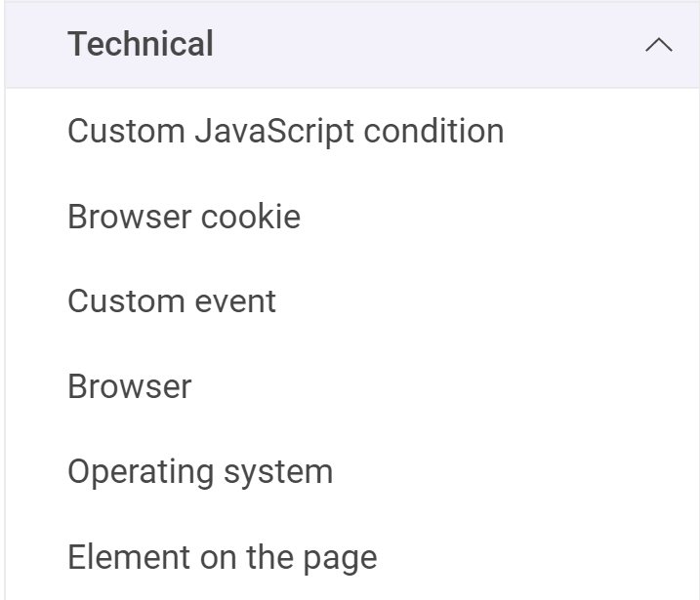Click Element on the page item
This screenshot has height=600, width=700.
pos(222,558)
